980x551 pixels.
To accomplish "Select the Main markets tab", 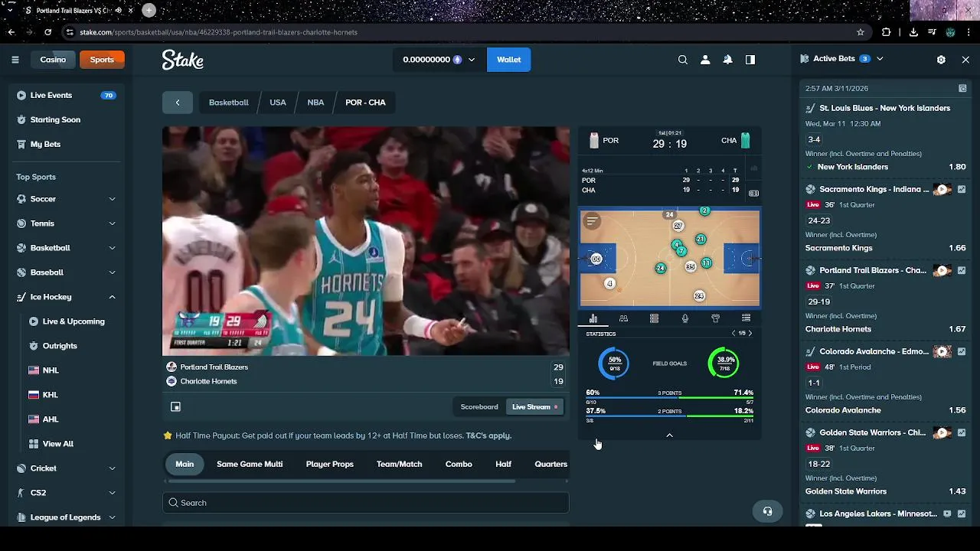I will click(x=185, y=464).
